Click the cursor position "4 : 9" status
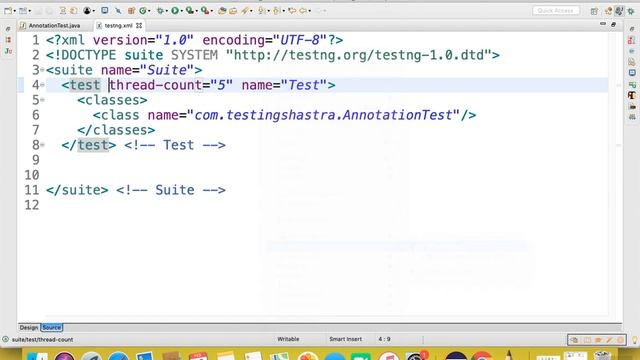 pyautogui.click(x=384, y=339)
